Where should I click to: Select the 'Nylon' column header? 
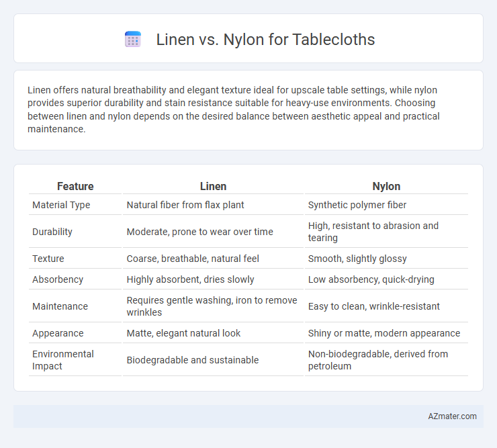tap(386, 186)
